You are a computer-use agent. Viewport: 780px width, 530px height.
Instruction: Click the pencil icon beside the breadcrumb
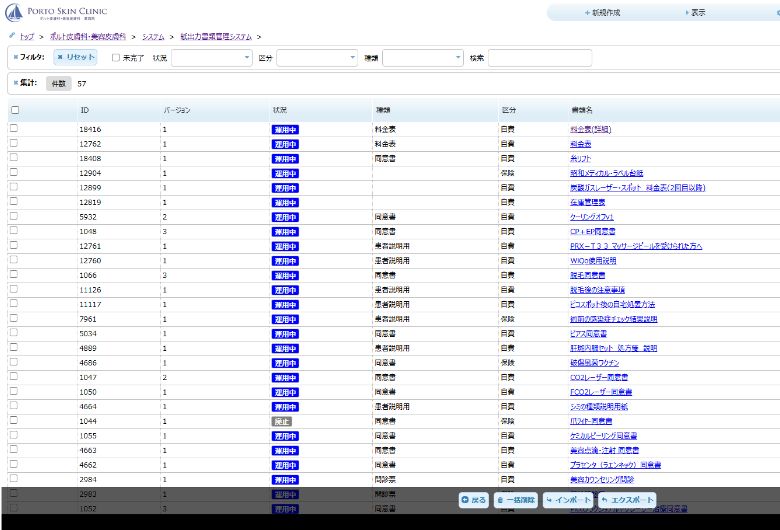[x=12, y=36]
